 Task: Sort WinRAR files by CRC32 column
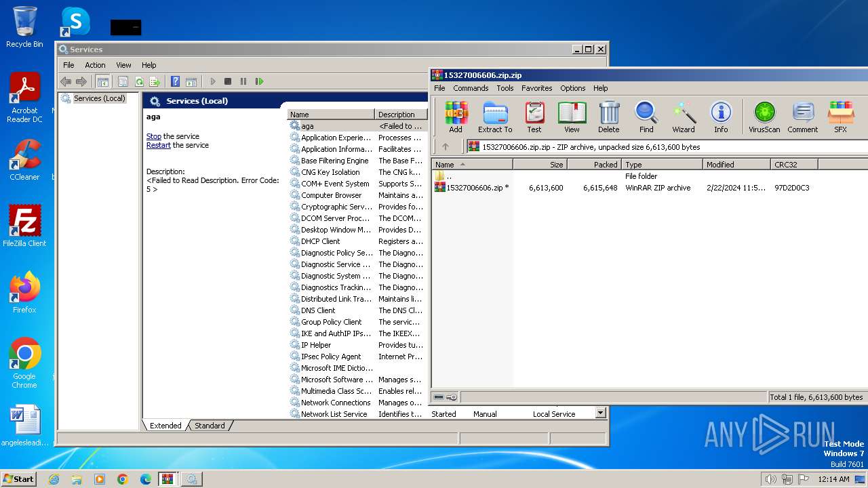(x=794, y=165)
